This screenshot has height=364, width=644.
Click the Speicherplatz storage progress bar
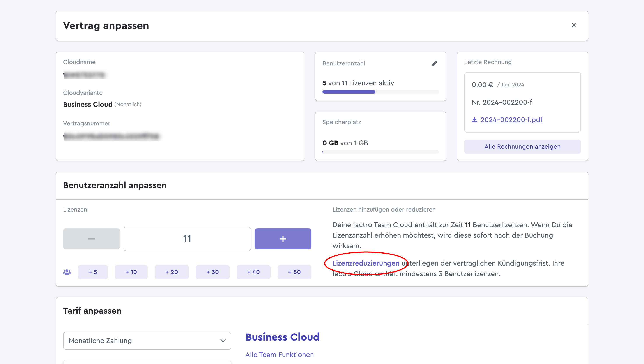380,152
